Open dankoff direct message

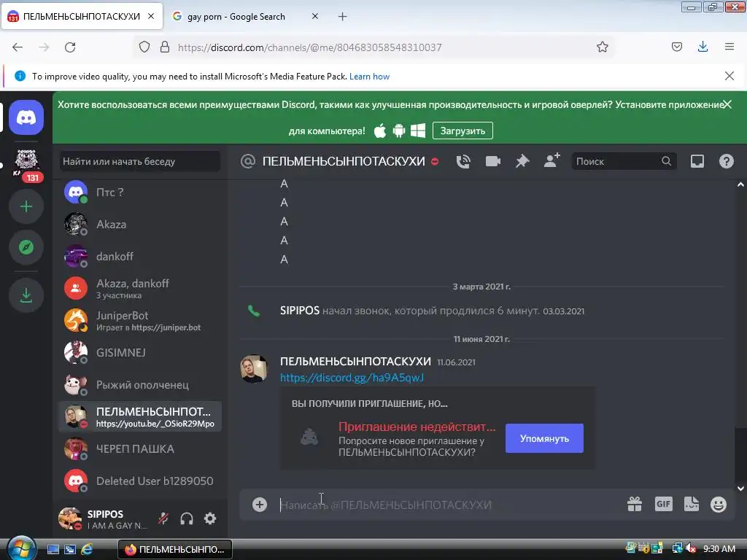point(140,256)
